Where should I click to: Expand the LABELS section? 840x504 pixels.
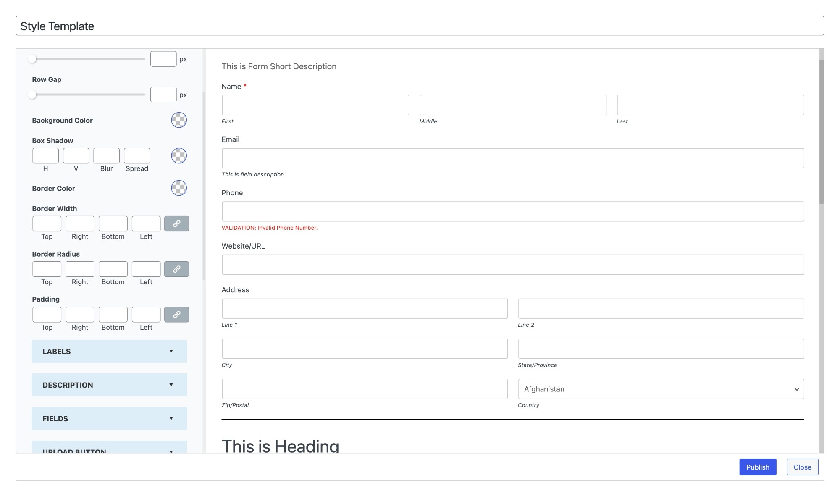coord(109,351)
